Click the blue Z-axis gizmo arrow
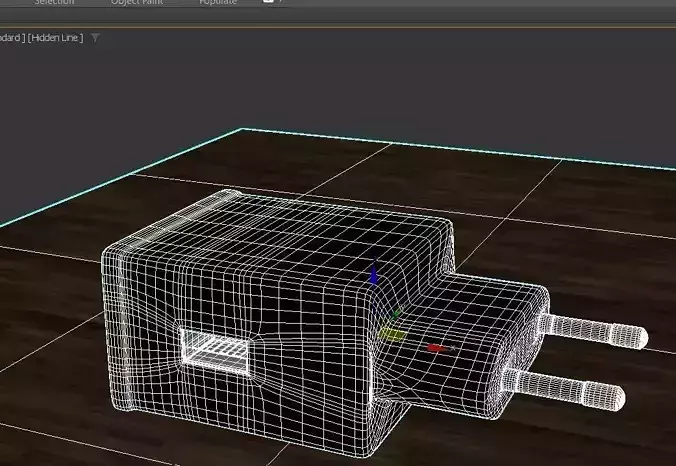Image resolution: width=676 pixels, height=466 pixels. coord(374,274)
